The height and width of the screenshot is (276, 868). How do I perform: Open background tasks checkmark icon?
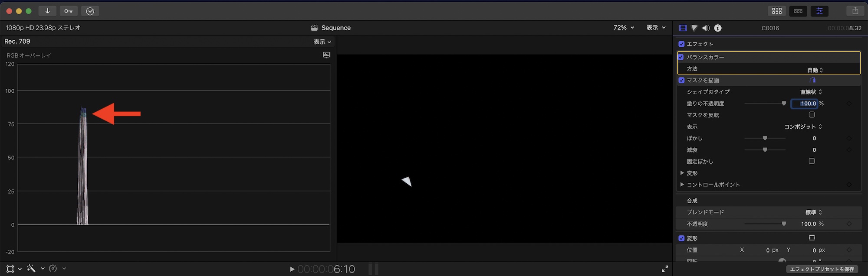90,11
